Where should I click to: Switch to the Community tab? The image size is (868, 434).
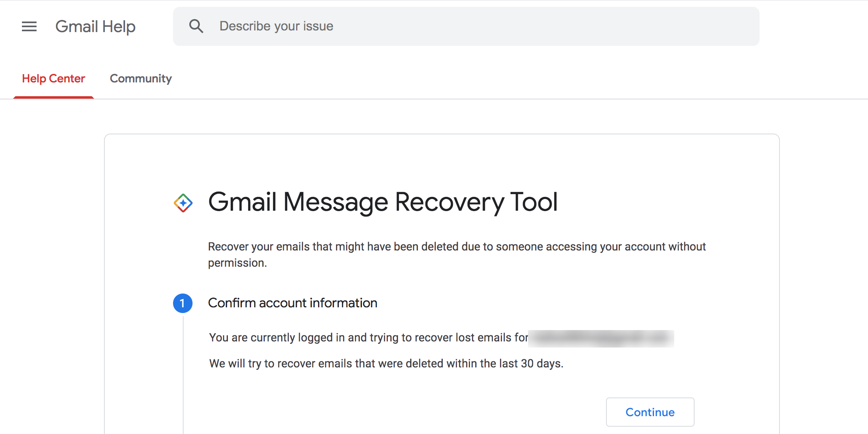tap(140, 78)
